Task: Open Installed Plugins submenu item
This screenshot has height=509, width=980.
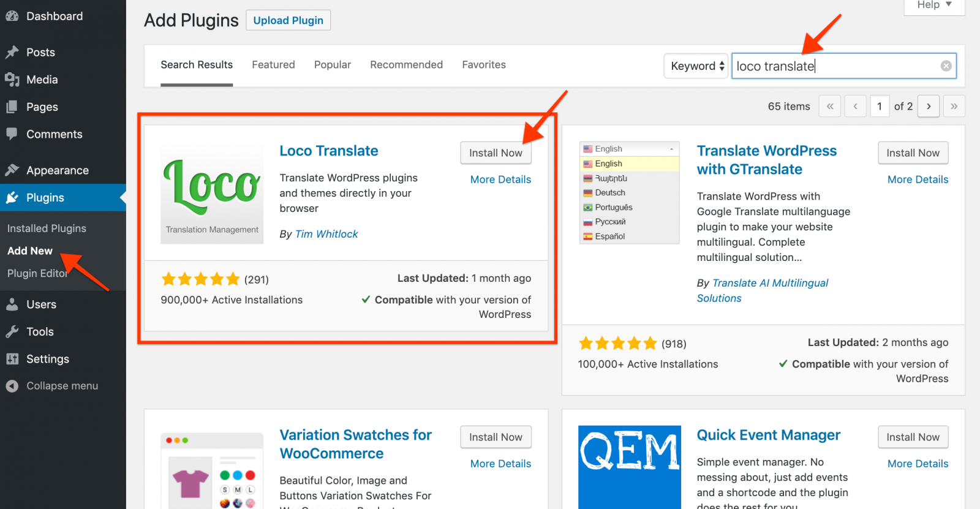Action: (47, 228)
